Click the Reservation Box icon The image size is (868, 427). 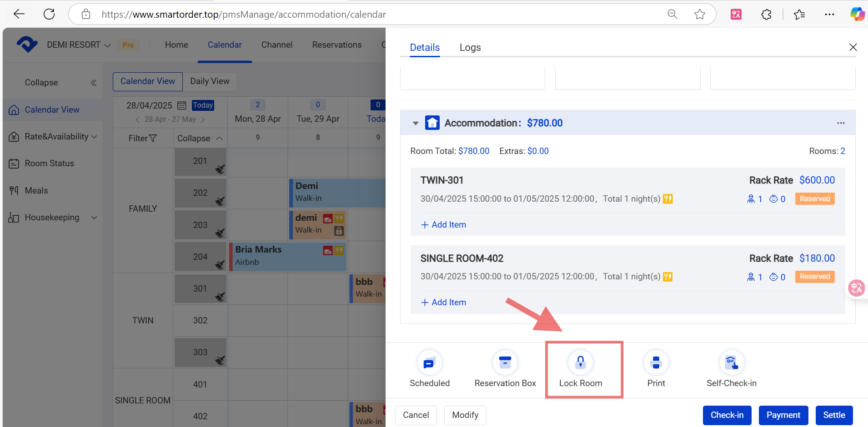(x=505, y=362)
